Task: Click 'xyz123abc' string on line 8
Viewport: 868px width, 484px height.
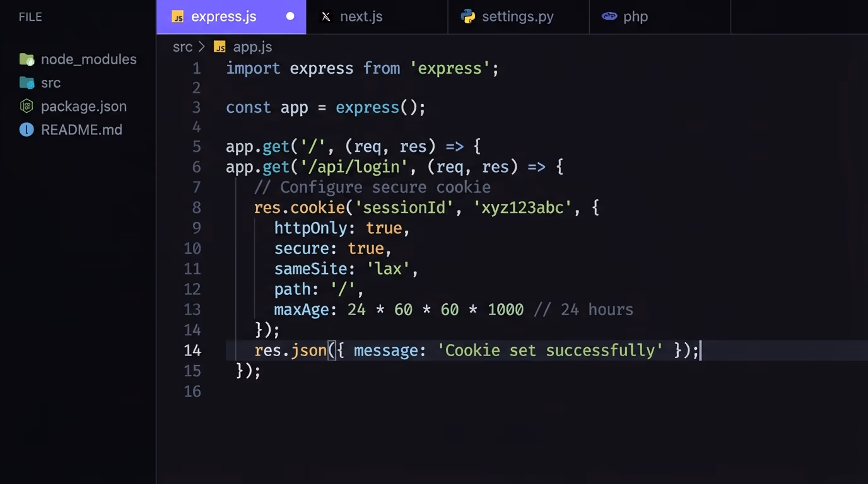Action: pyautogui.click(x=522, y=207)
